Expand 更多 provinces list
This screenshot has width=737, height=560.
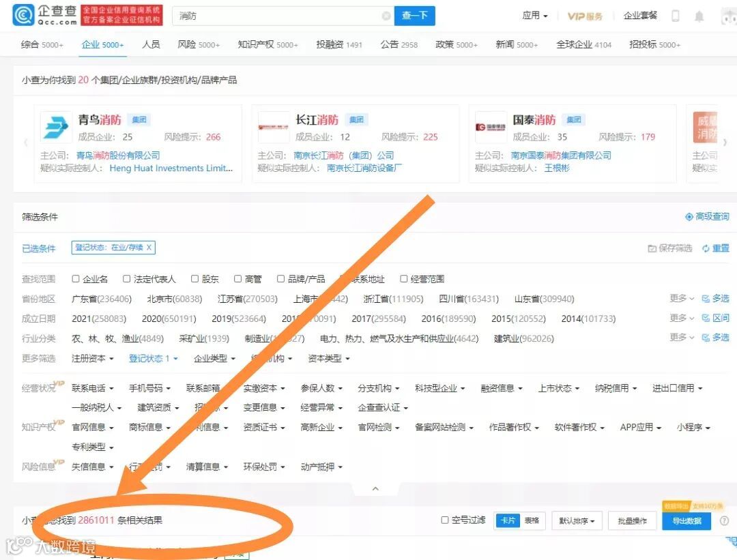click(682, 298)
